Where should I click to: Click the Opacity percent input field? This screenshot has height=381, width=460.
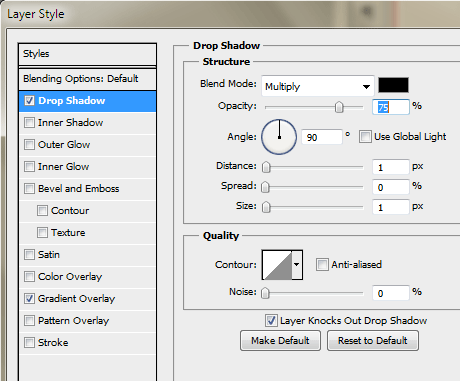coord(391,107)
